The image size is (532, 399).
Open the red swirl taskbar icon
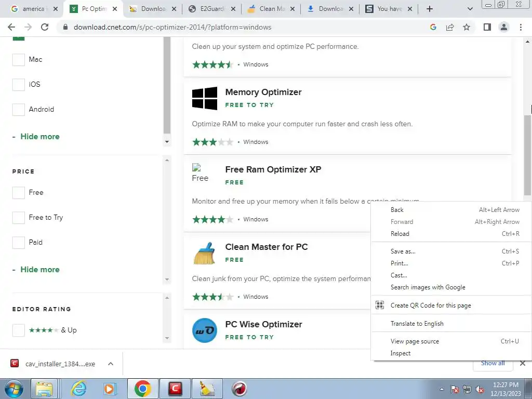(x=239, y=389)
